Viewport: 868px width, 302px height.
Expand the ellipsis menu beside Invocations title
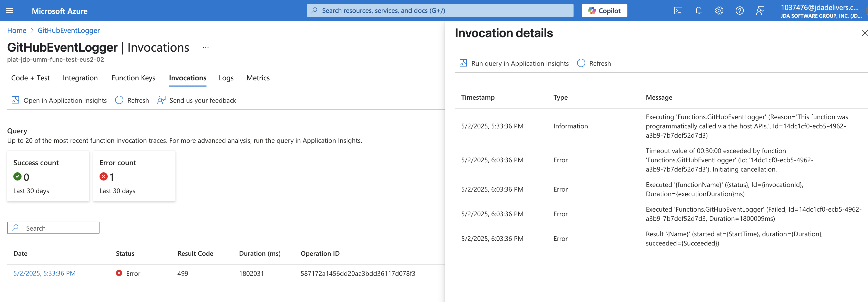point(205,48)
